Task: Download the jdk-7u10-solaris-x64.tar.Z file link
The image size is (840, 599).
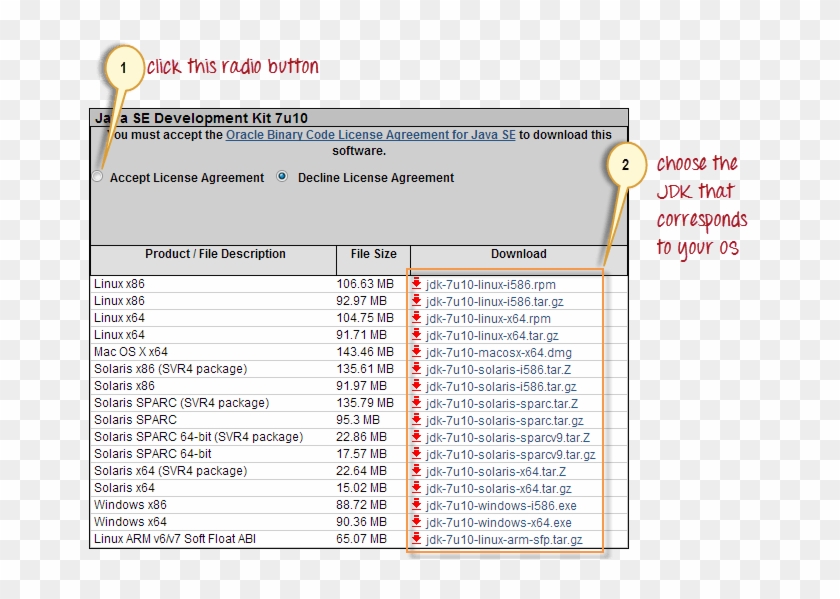Action: click(496, 472)
